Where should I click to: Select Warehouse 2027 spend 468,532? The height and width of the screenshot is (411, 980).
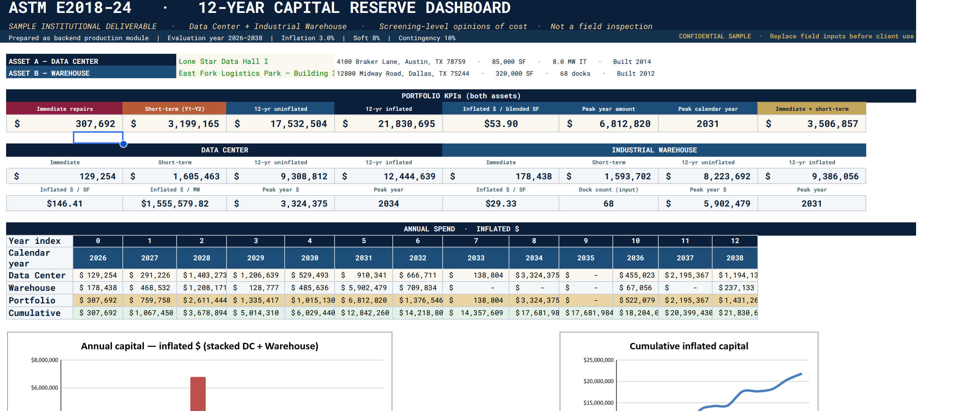(x=149, y=287)
